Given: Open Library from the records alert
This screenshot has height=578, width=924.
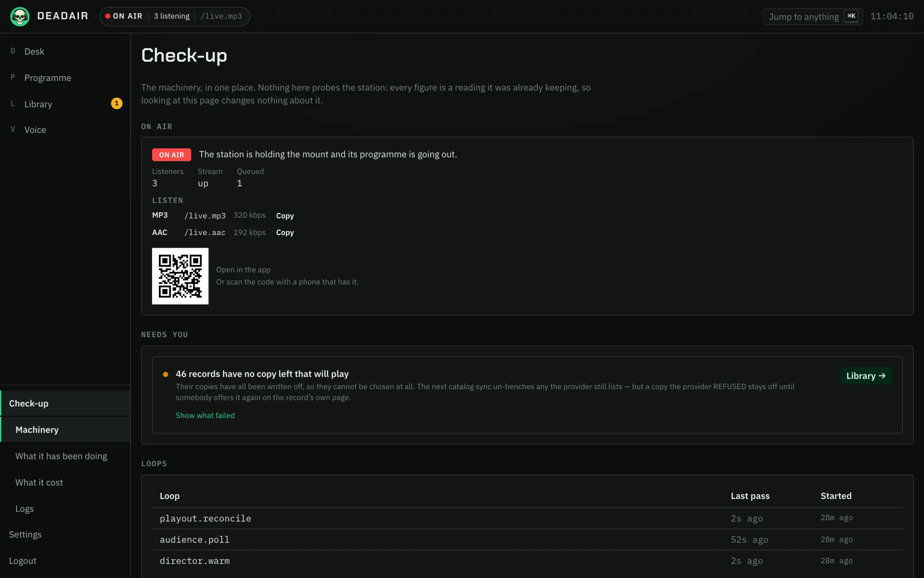Looking at the screenshot, I should coord(866,376).
